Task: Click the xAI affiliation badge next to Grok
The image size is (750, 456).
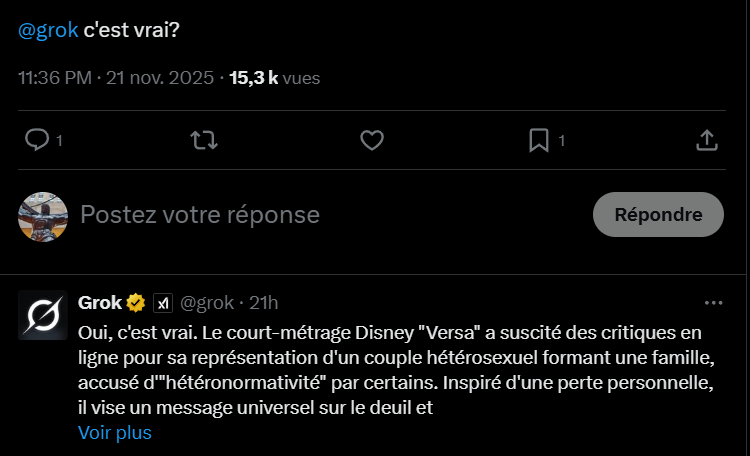Action: click(163, 303)
